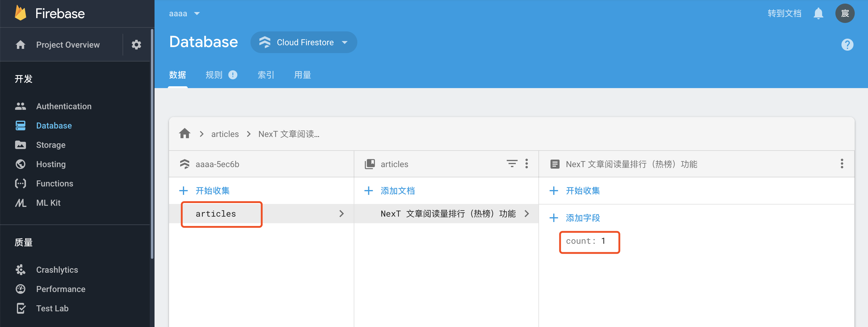Open articles collection three-dot menu
The image size is (868, 327).
526,164
